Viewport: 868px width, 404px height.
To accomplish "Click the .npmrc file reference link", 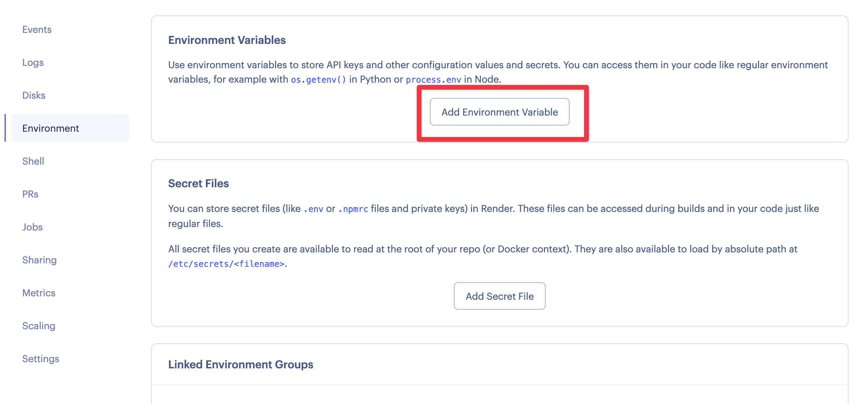I will (x=352, y=208).
